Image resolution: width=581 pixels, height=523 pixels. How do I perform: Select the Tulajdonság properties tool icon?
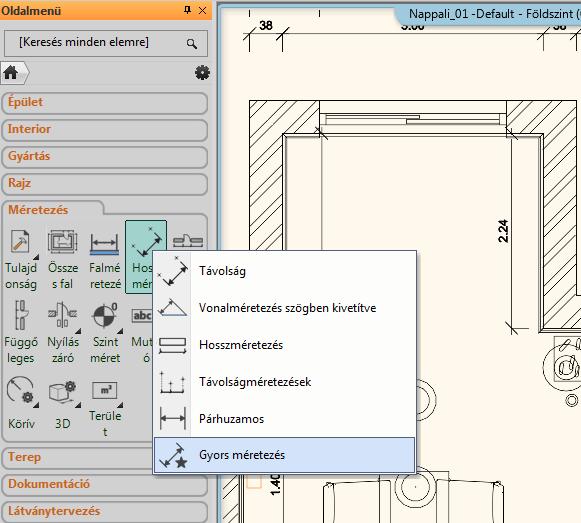[21, 242]
